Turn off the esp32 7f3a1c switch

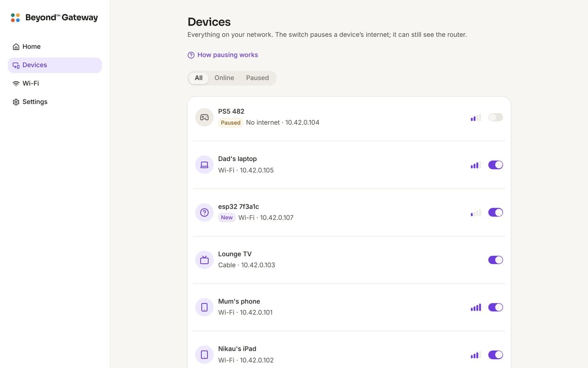[496, 212]
